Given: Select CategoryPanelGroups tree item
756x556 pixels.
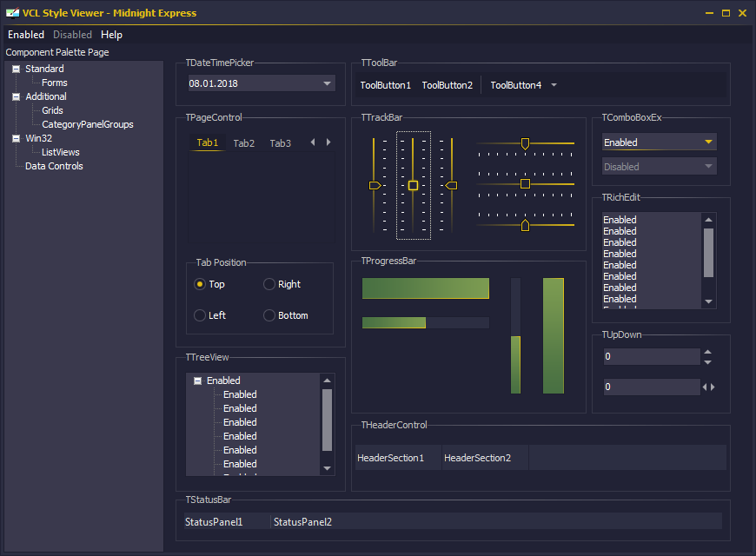Looking at the screenshot, I should pos(88,124).
